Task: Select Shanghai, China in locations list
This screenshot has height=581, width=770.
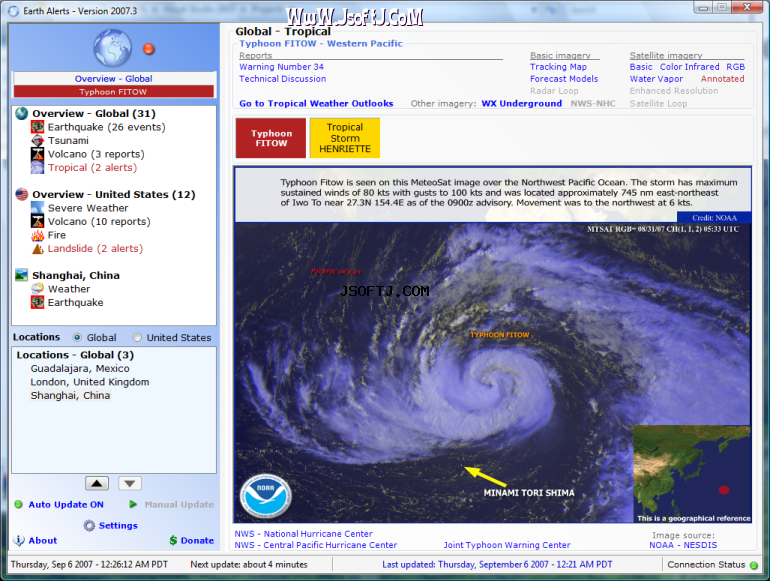Action: pos(70,396)
